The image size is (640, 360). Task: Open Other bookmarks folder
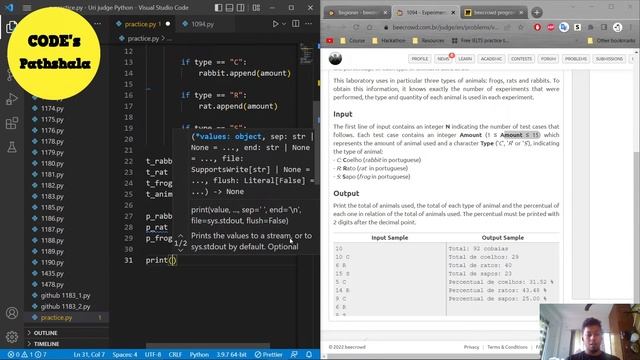click(611, 40)
